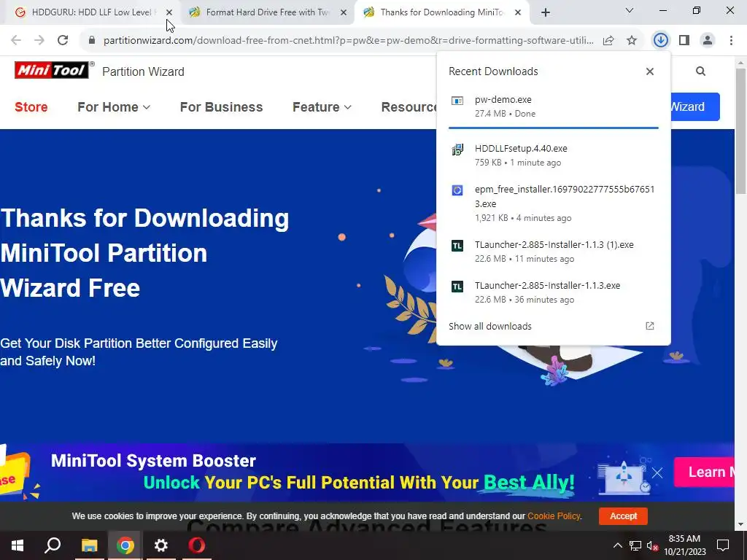
Task: Open the For Business menu item
Action: point(221,107)
